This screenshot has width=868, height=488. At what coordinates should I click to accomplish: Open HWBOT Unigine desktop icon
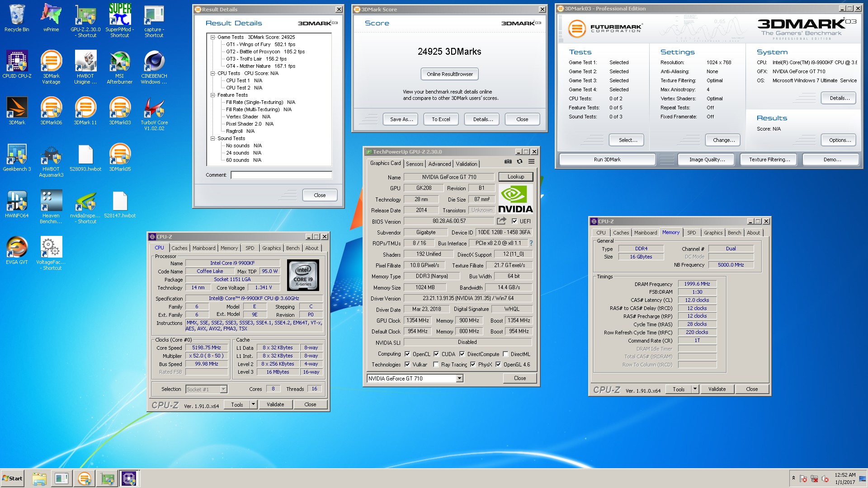click(85, 67)
